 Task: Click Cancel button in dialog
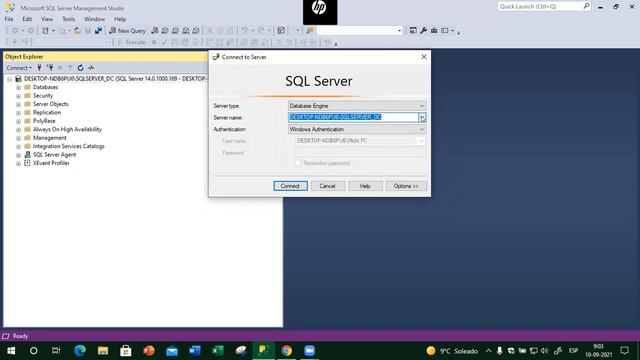328,186
